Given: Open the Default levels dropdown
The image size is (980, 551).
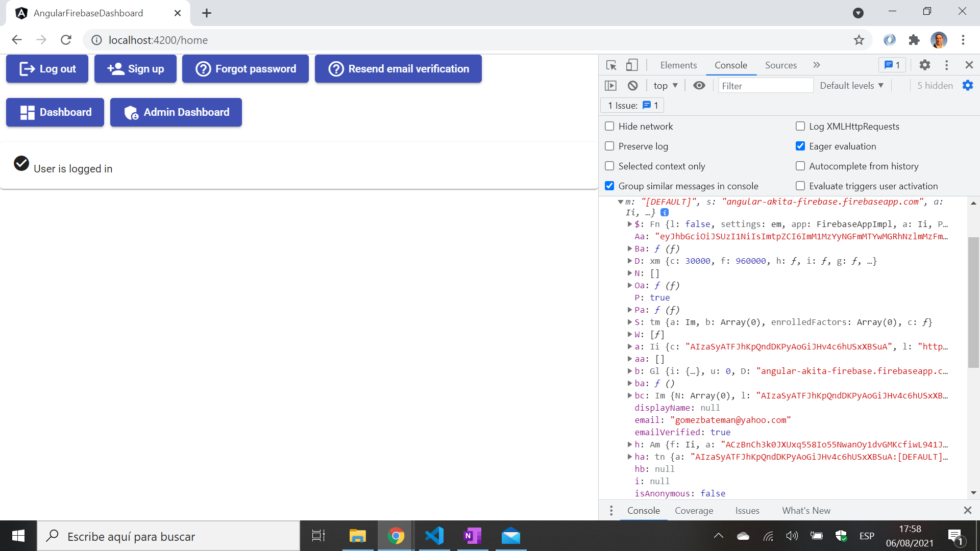Looking at the screenshot, I should tap(851, 86).
